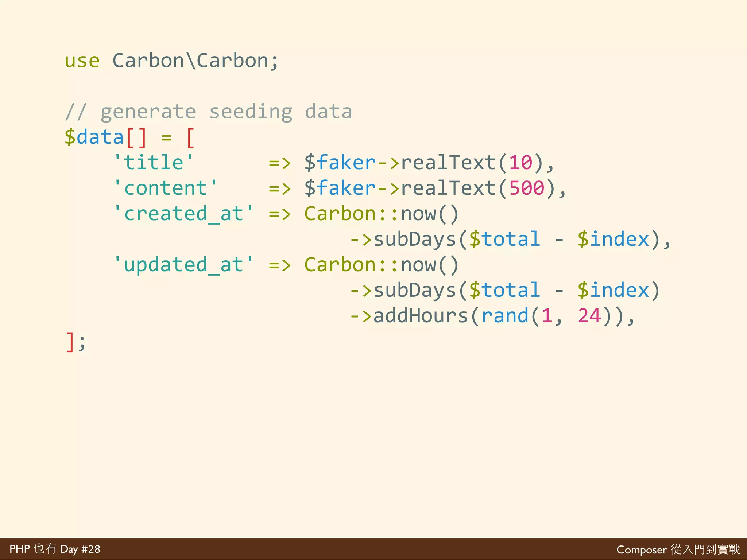Click the 'title' array key

[x=154, y=163]
